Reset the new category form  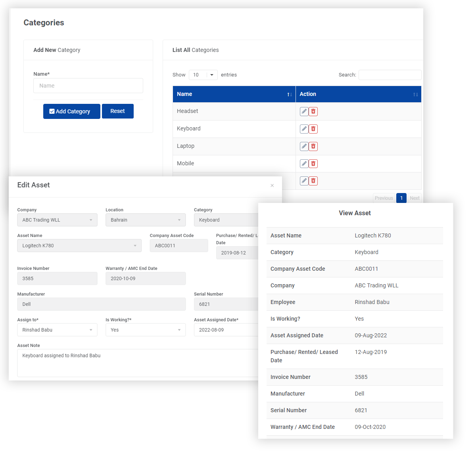pyautogui.click(x=117, y=111)
